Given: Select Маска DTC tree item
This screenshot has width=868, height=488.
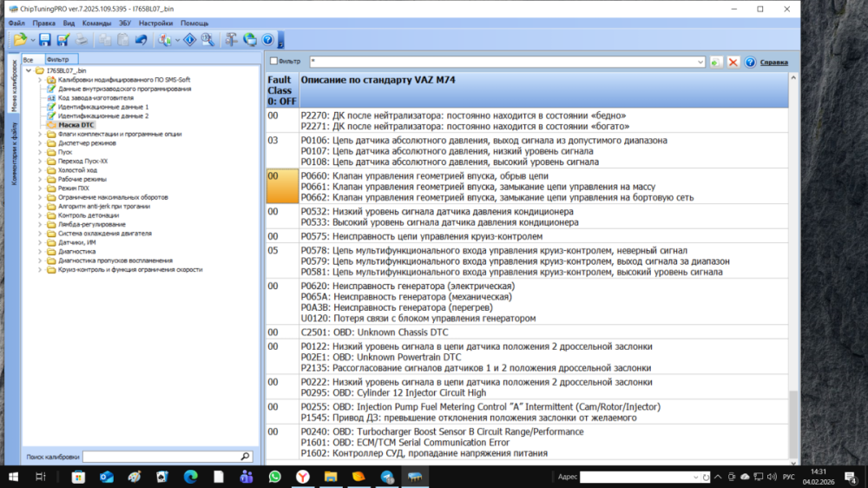Looking at the screenshot, I should click(76, 125).
